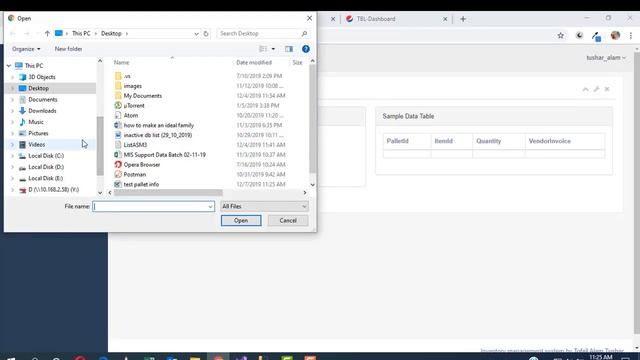Select the Postman shortcut
Image resolution: width=640 pixels, height=360 pixels.
point(135,174)
